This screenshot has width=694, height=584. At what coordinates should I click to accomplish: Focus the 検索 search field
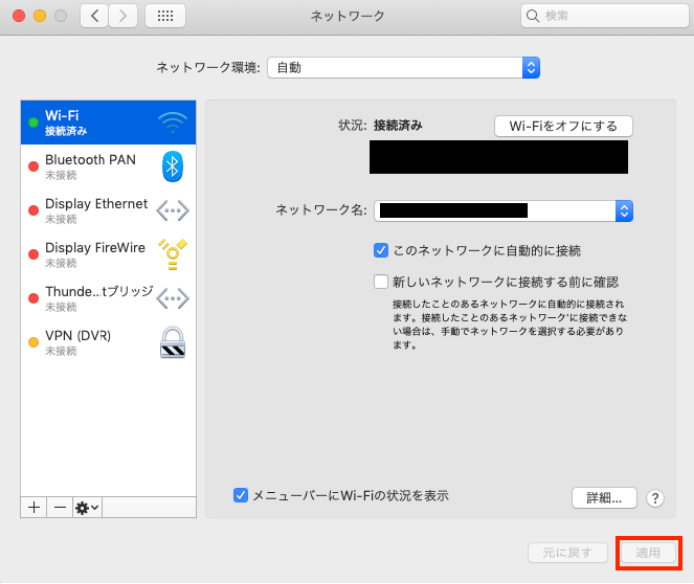(x=605, y=16)
